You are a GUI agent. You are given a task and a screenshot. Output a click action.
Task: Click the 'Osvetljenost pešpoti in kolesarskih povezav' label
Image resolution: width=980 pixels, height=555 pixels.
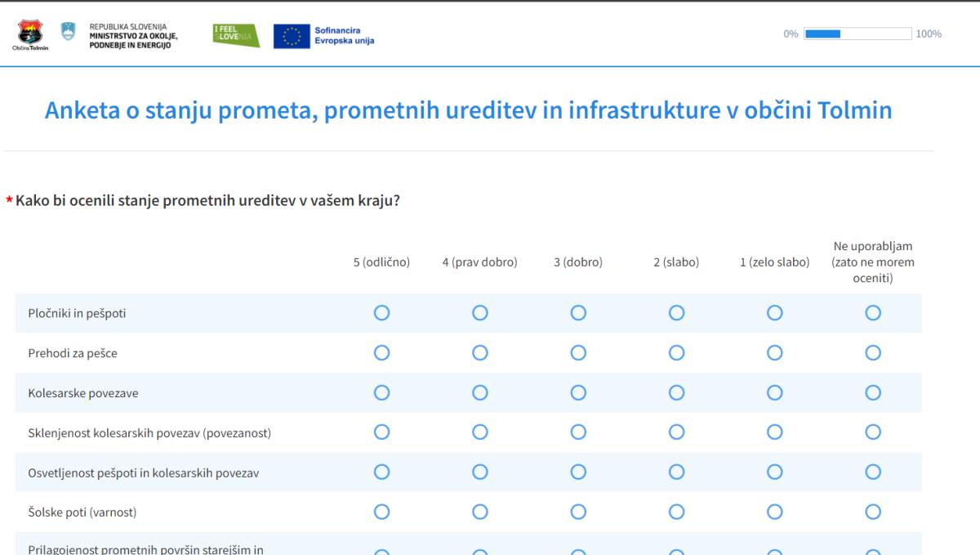tap(144, 472)
